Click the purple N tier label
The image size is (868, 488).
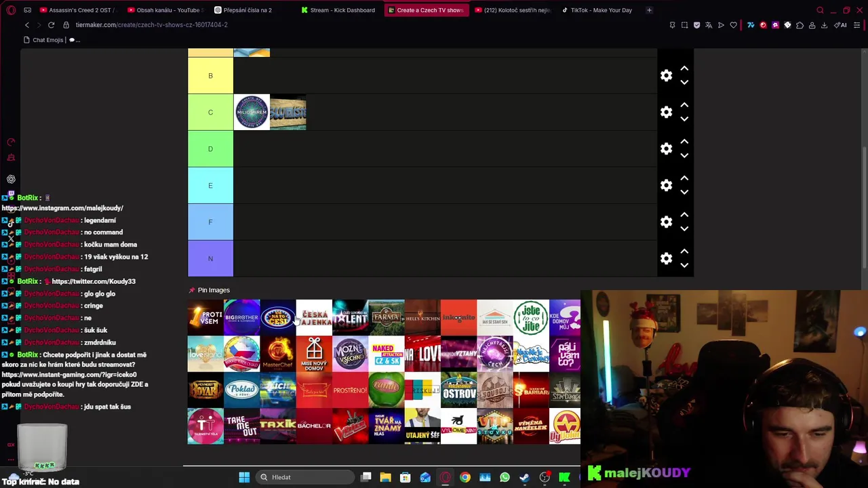click(210, 259)
